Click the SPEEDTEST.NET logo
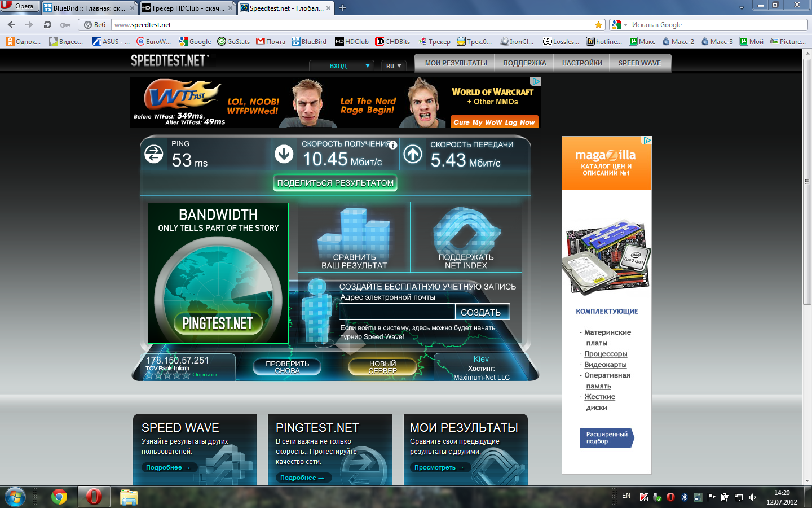Screen dimensions: 812x508 coord(170,60)
